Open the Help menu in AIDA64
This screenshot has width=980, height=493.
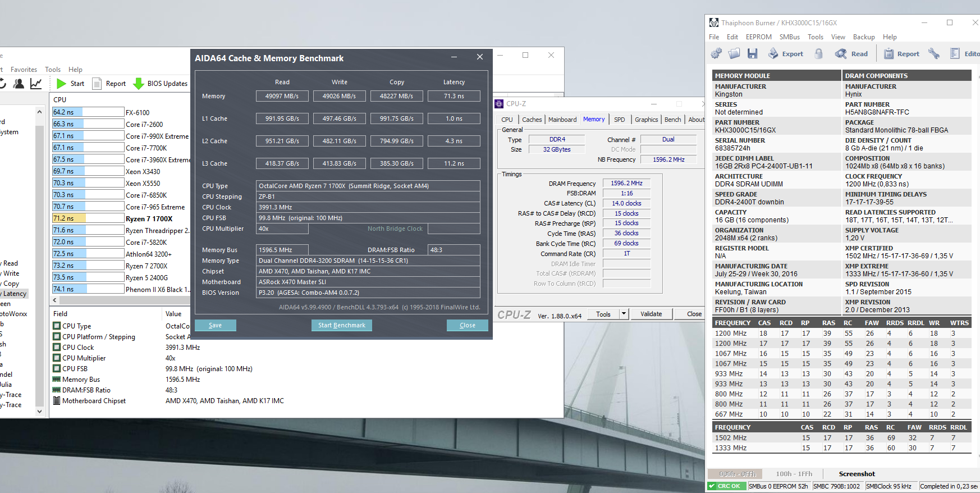[x=75, y=70]
